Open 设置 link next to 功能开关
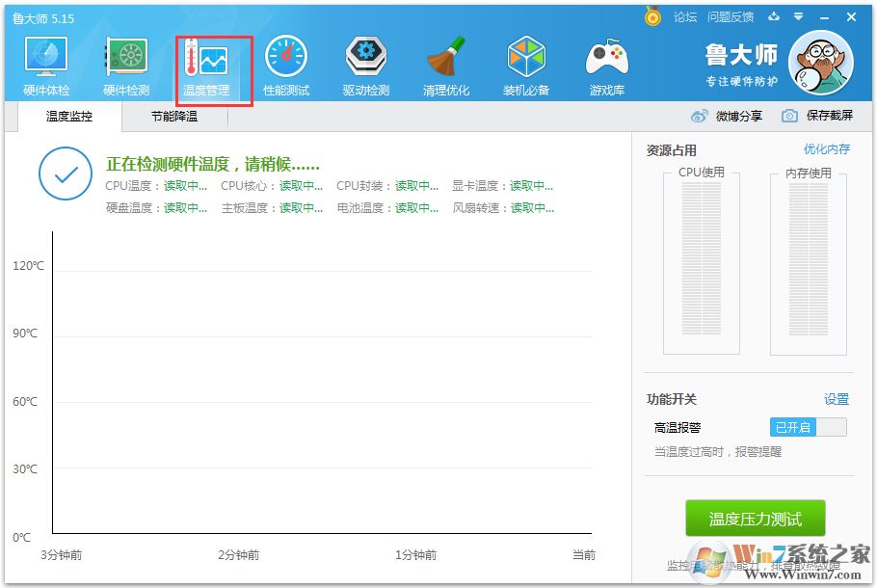The height and width of the screenshot is (588, 877). [x=837, y=399]
